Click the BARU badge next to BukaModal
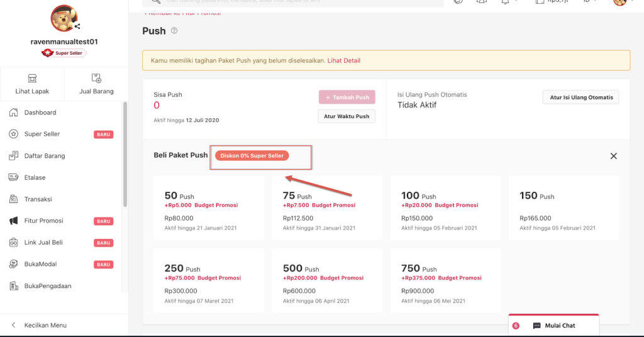 pos(104,265)
